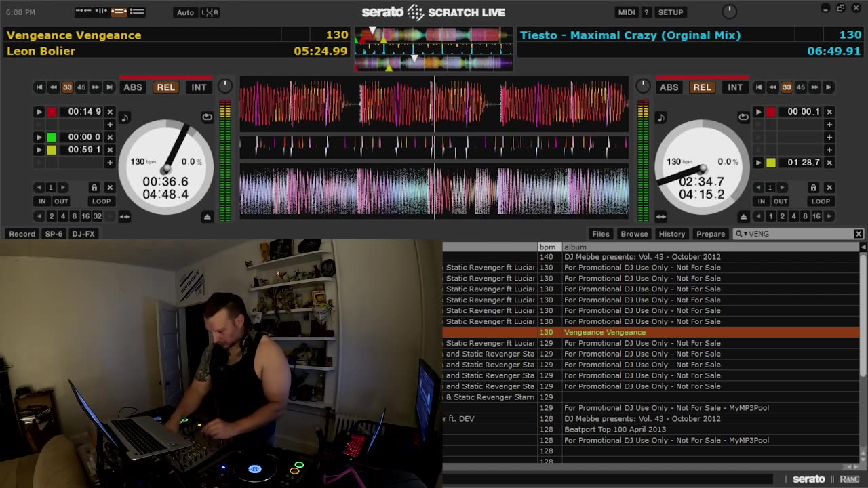Trigger right deck cue at 01:28.7
This screenshot has width=868, height=488.
click(758, 163)
